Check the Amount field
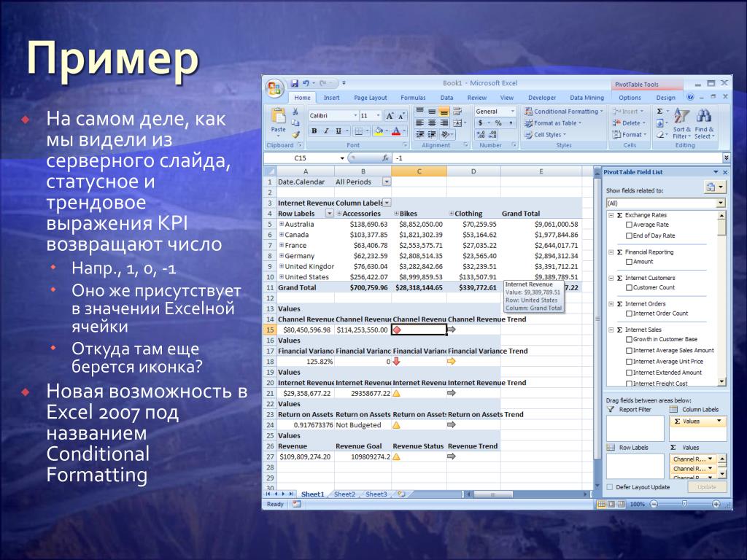The image size is (747, 560). tap(629, 262)
